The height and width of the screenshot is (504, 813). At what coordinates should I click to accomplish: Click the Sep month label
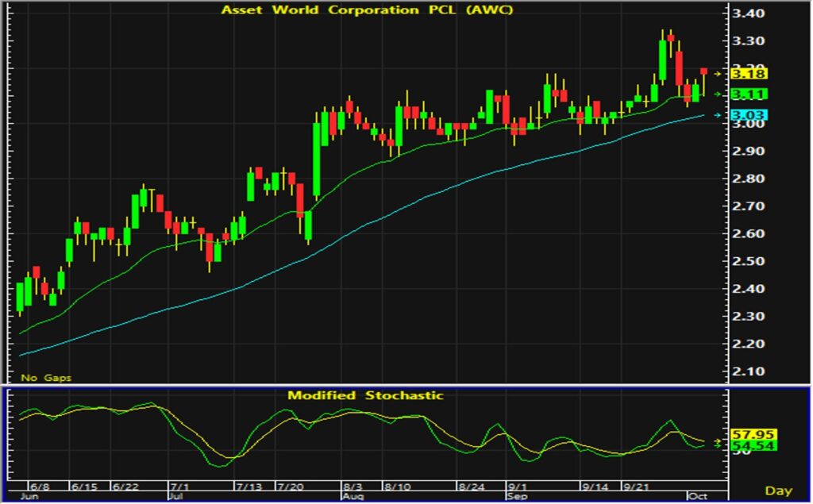pyautogui.click(x=518, y=496)
